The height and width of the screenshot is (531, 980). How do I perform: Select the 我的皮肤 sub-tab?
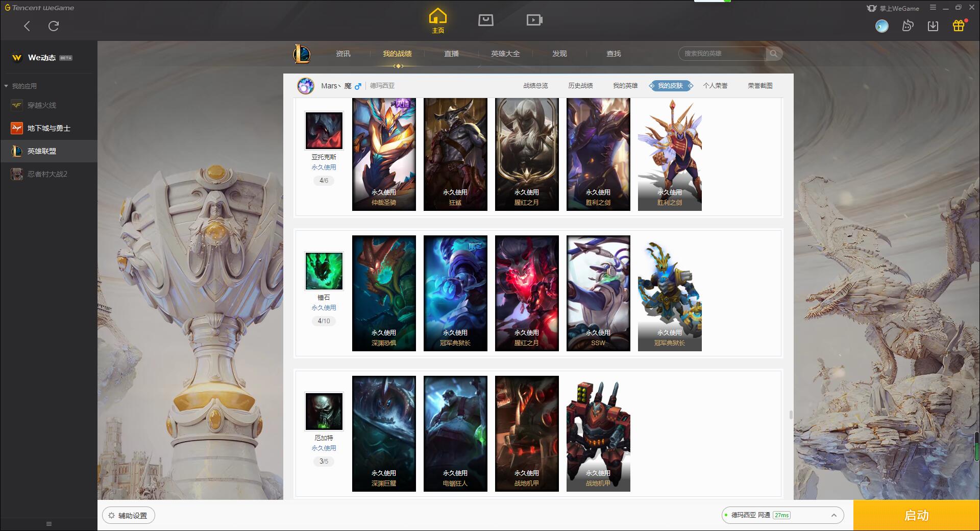(670, 86)
